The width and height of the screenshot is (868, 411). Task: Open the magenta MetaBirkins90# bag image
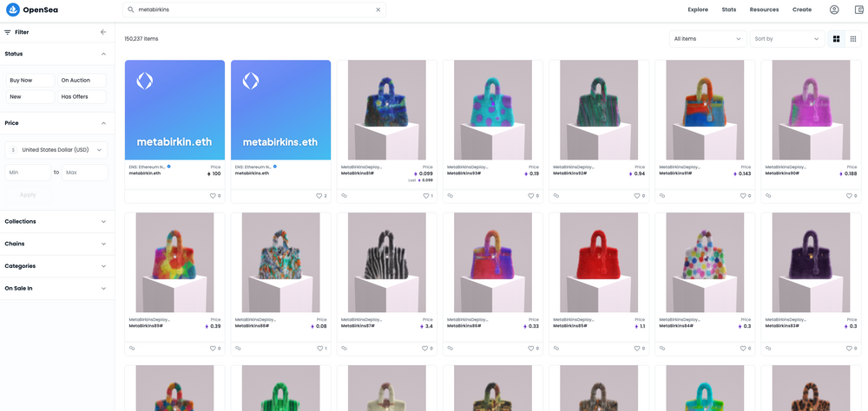811,110
